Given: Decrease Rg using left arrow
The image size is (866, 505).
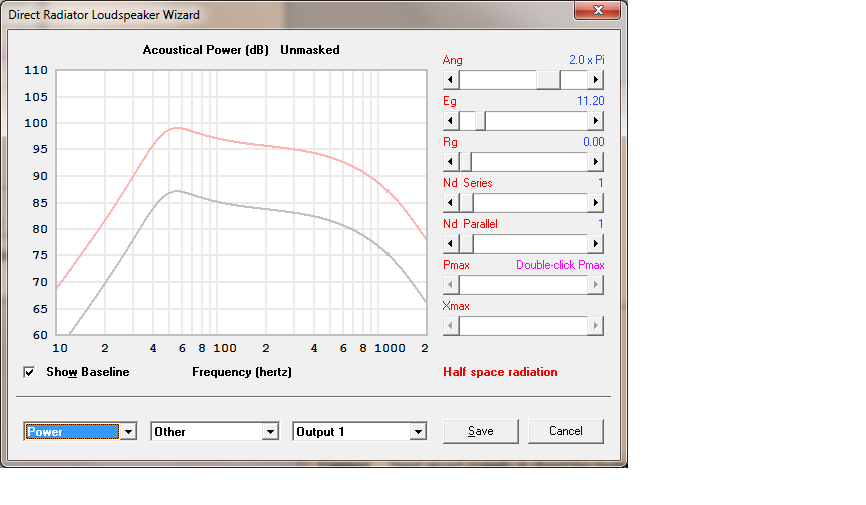Looking at the screenshot, I should (x=451, y=162).
